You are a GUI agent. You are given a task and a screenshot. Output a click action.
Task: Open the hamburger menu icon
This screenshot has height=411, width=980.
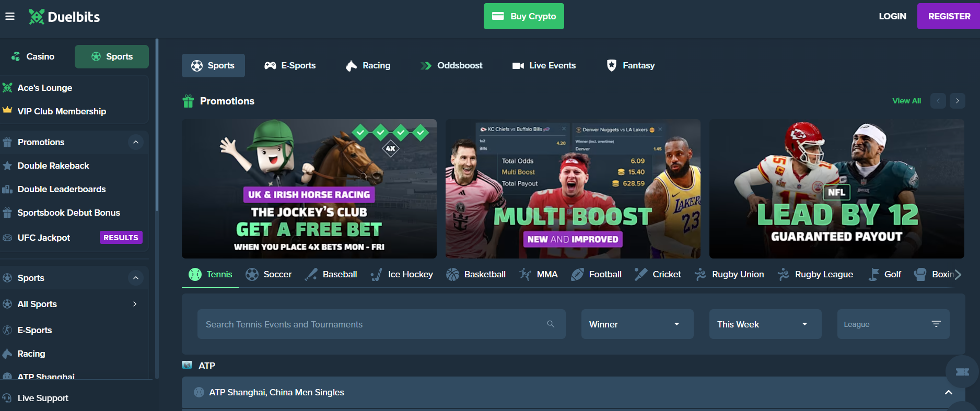pyautogui.click(x=9, y=16)
